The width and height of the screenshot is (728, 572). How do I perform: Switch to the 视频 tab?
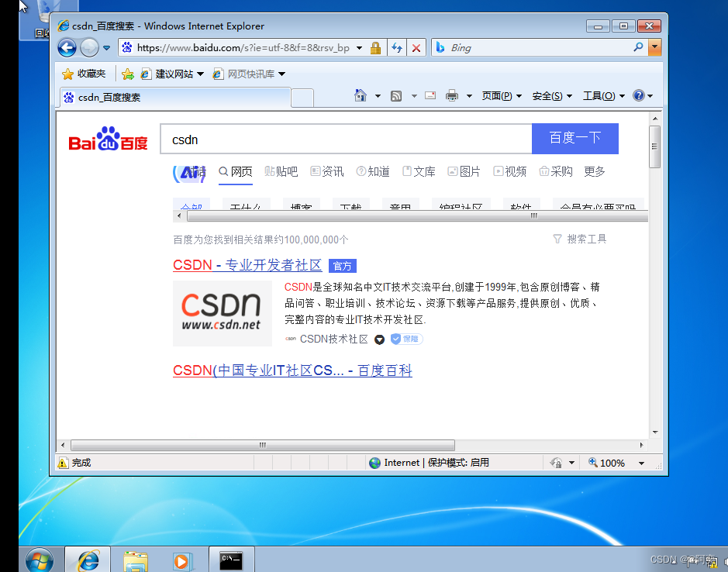click(x=510, y=172)
